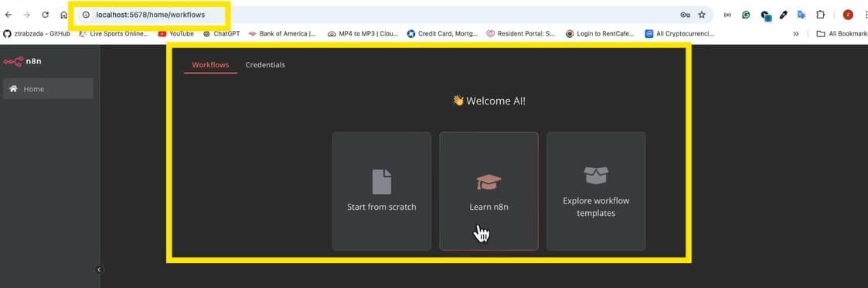Show more bookmarks with double chevron
This screenshot has width=868, height=288.
pyautogui.click(x=796, y=34)
